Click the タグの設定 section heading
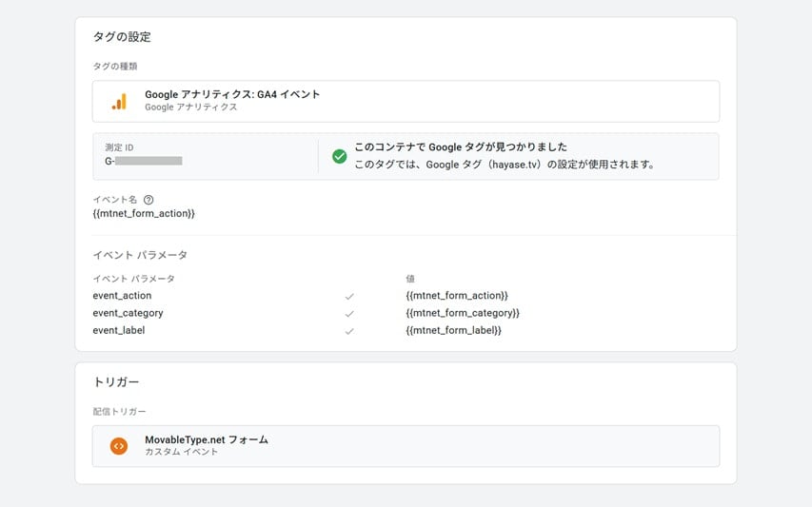Viewport: 812px width, 507px height. point(122,37)
